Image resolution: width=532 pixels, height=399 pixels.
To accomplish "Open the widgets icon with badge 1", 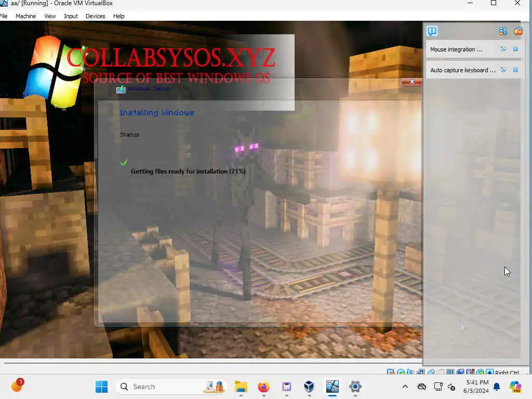I will (x=17, y=386).
